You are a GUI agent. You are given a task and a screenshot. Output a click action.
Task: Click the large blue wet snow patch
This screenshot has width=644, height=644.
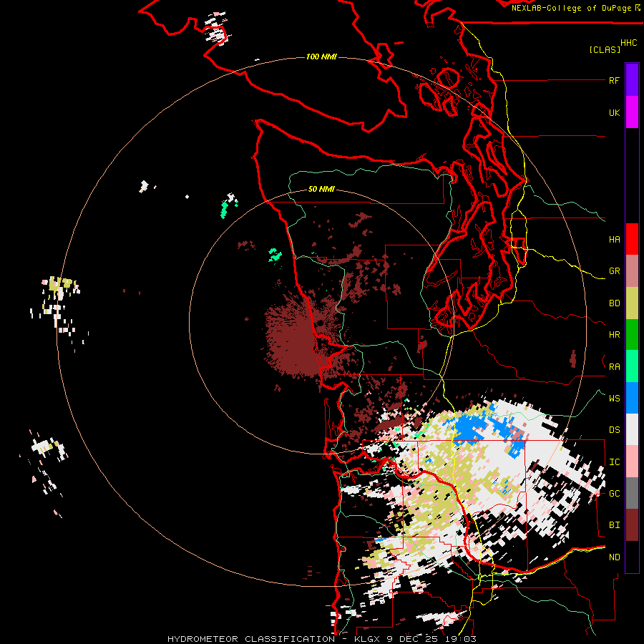click(x=469, y=429)
